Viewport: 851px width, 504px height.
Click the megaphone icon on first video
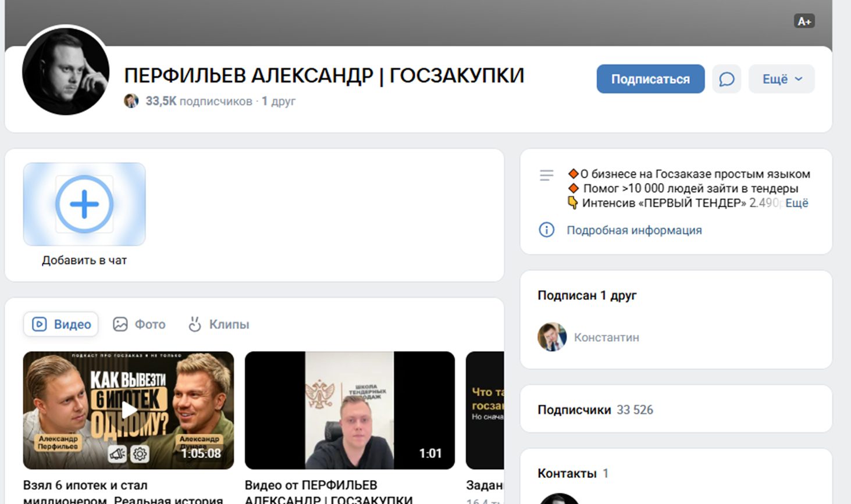point(118,453)
